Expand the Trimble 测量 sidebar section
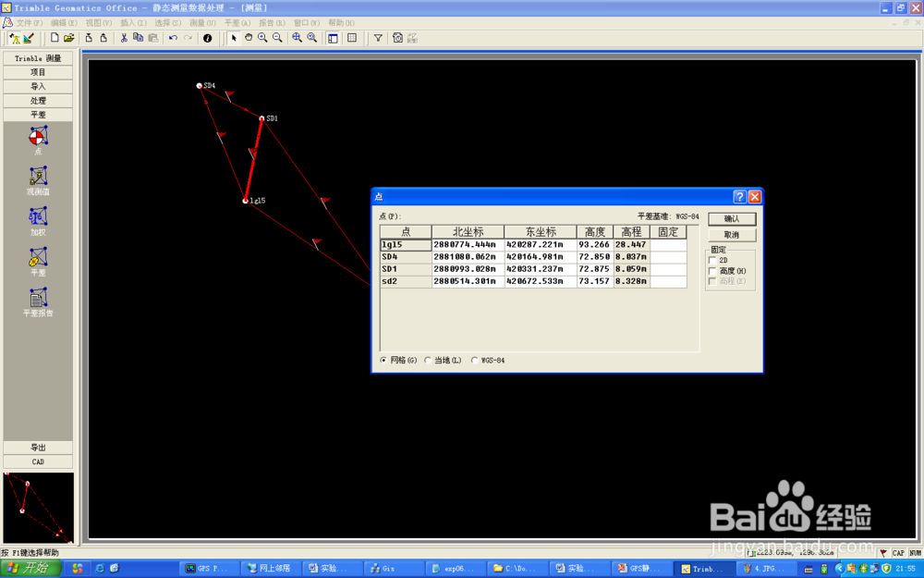This screenshot has height=578, width=924. click(38, 58)
